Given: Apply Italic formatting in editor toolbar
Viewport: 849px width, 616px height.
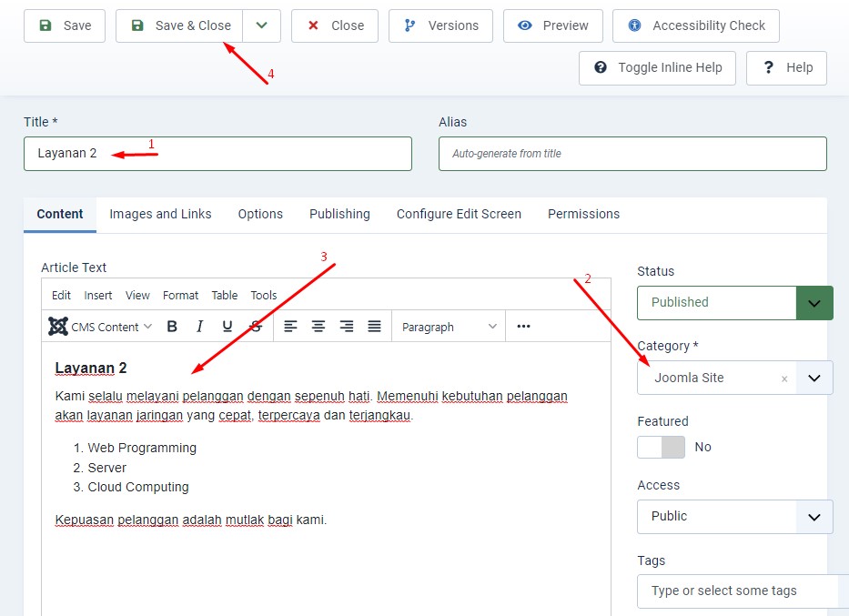Looking at the screenshot, I should [199, 327].
